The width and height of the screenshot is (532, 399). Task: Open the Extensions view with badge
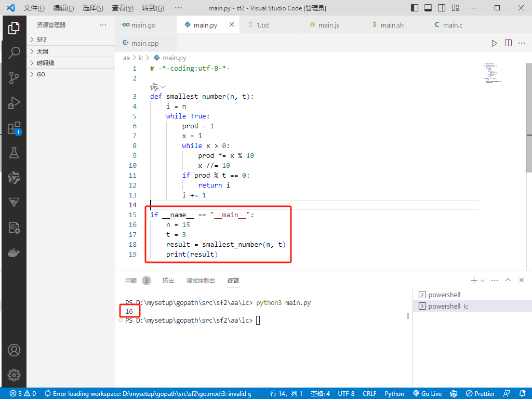14,128
